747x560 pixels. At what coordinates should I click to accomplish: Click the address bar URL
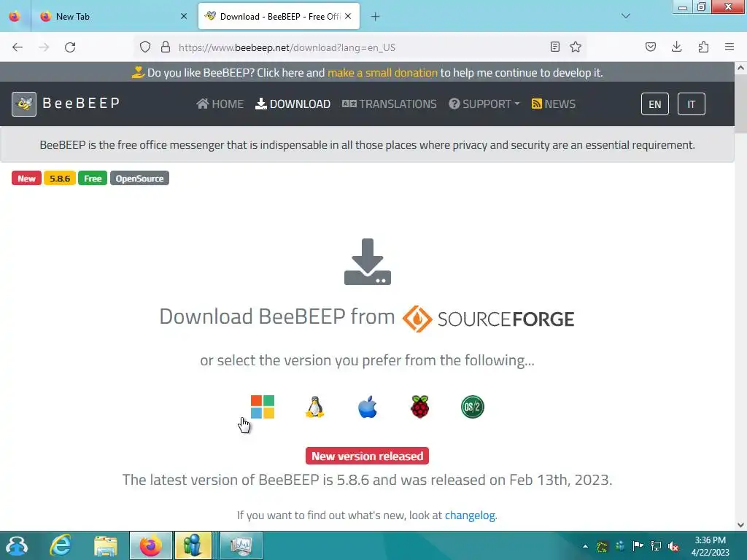(x=287, y=47)
